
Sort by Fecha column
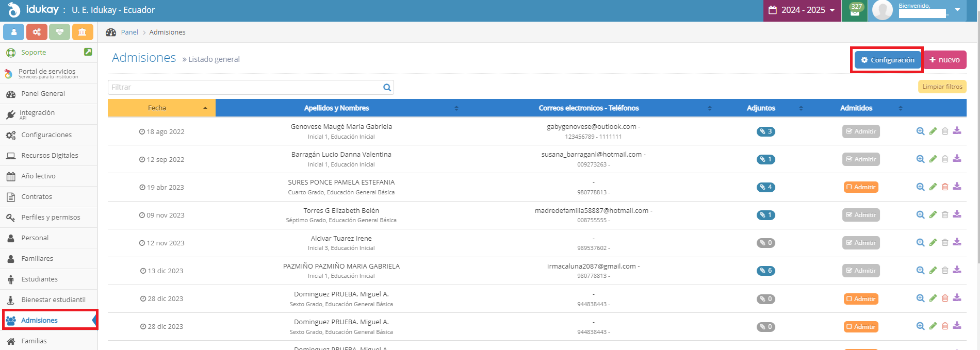pyautogui.click(x=161, y=108)
